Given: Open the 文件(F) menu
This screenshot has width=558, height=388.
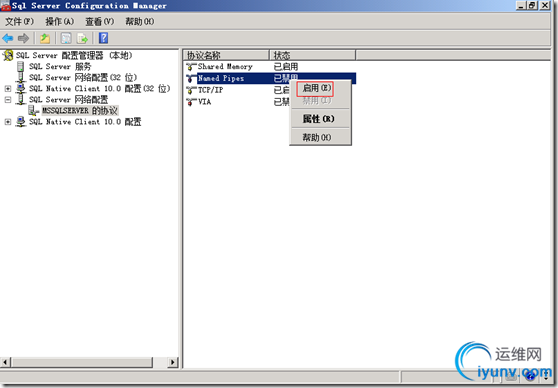Looking at the screenshot, I should (x=19, y=22).
